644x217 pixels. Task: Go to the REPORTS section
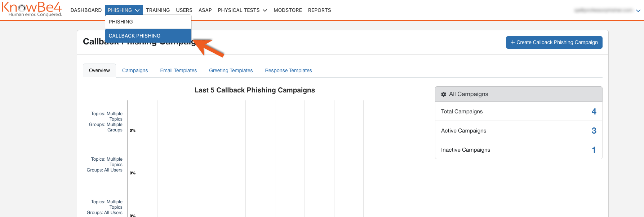pyautogui.click(x=319, y=10)
